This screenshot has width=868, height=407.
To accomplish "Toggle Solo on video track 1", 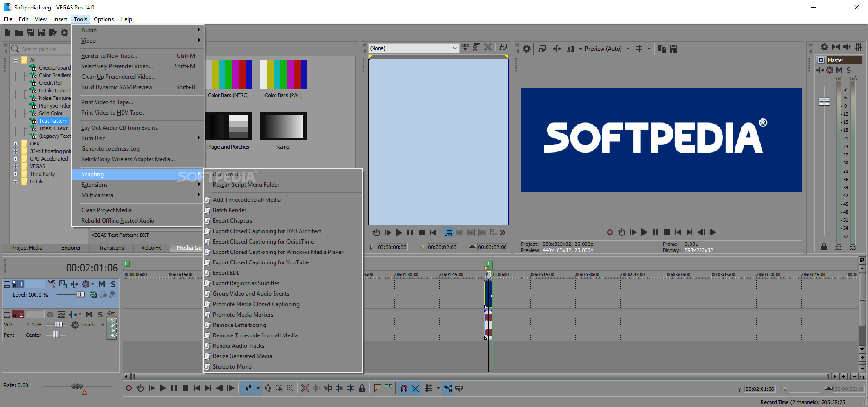I will 113,284.
